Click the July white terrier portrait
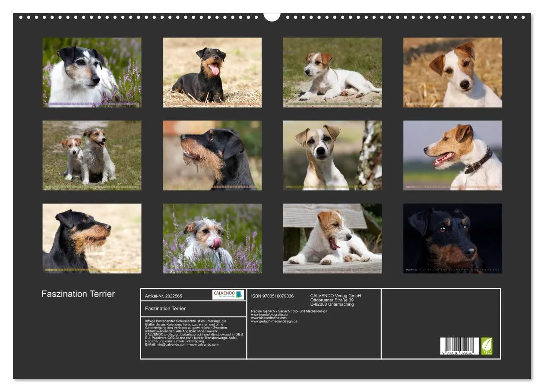This screenshot has height=392, width=544. pyautogui.click(x=332, y=155)
